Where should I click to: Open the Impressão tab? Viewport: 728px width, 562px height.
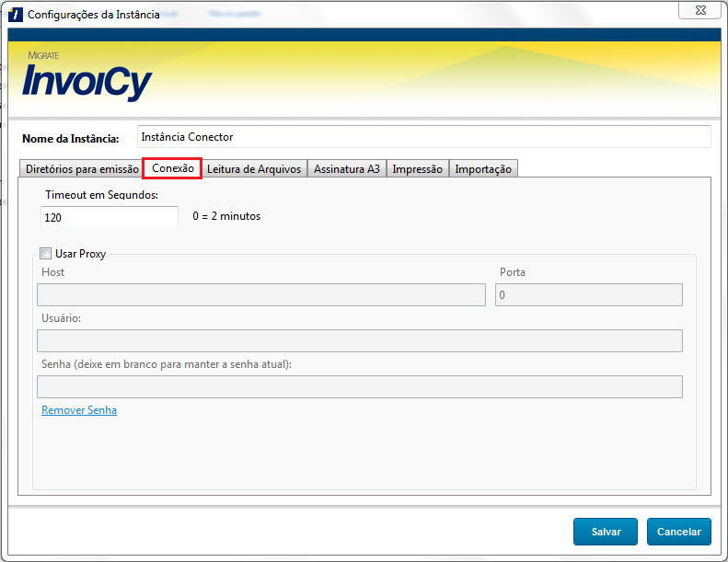point(418,169)
